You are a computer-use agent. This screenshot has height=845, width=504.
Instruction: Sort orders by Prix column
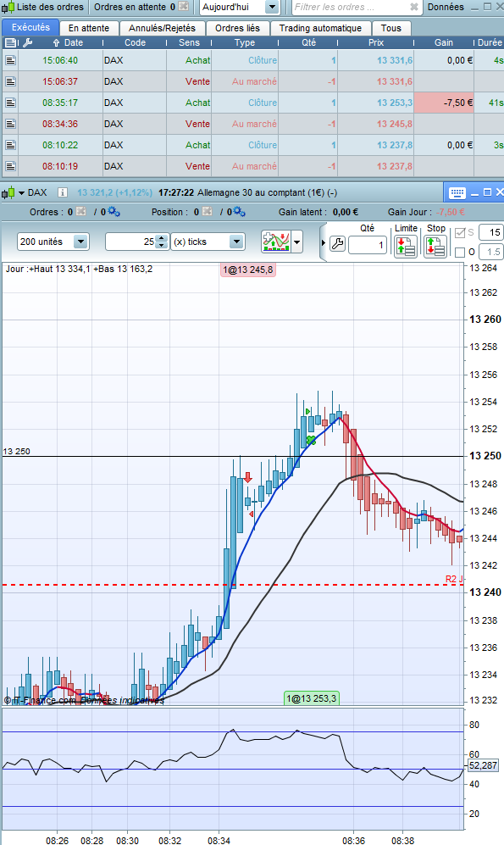[376, 42]
